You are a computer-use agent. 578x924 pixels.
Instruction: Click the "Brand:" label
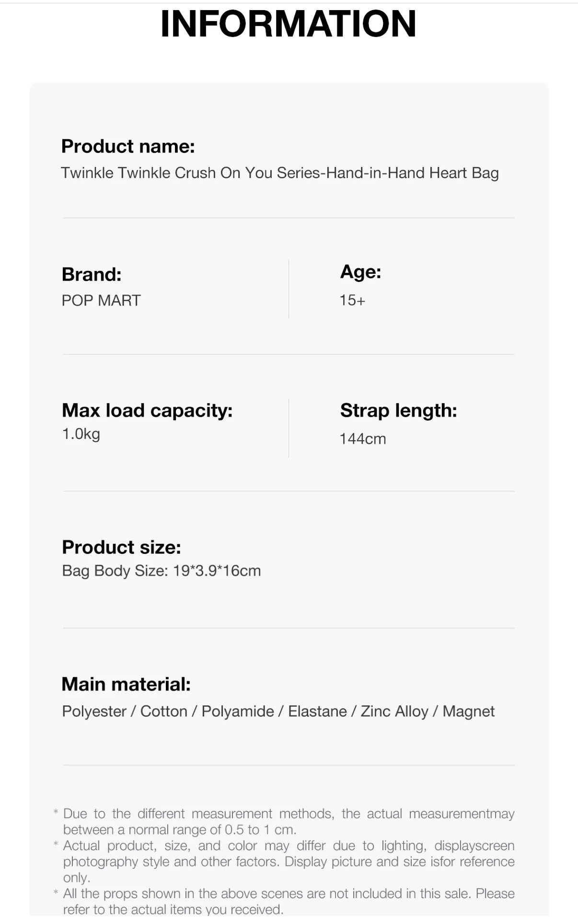tap(92, 274)
